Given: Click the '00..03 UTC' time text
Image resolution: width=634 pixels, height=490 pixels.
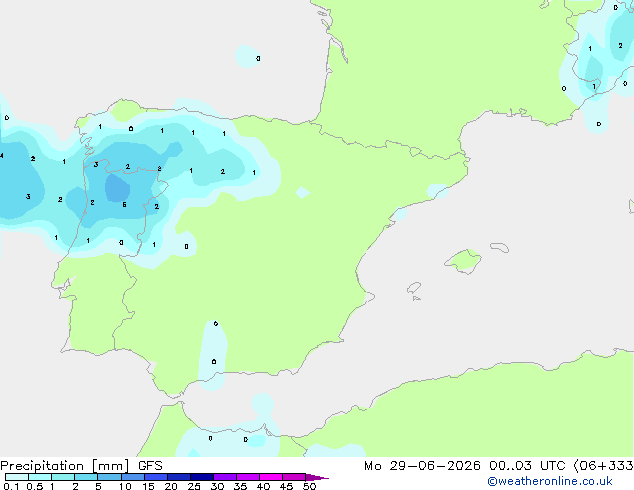Looking at the screenshot, I should [x=527, y=466].
